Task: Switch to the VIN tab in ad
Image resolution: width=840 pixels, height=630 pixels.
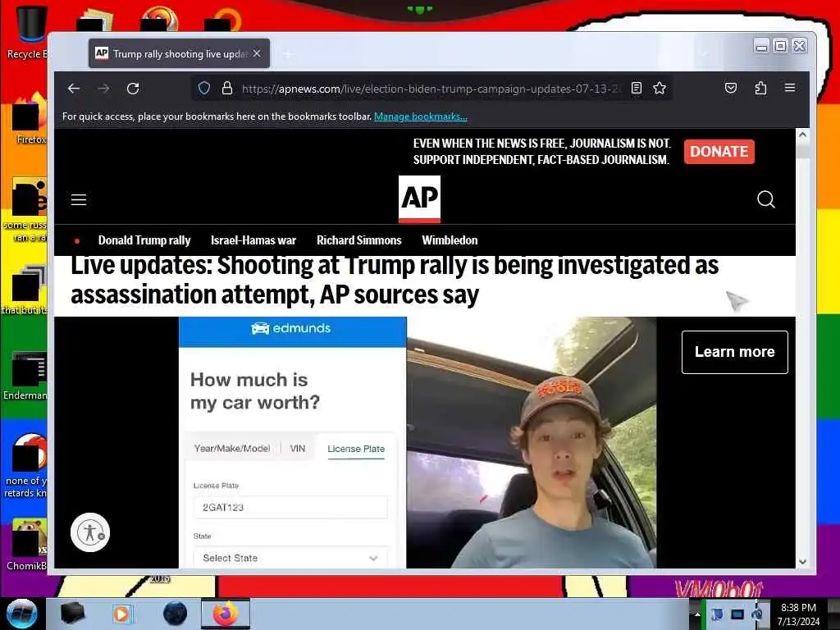Action: (x=297, y=449)
